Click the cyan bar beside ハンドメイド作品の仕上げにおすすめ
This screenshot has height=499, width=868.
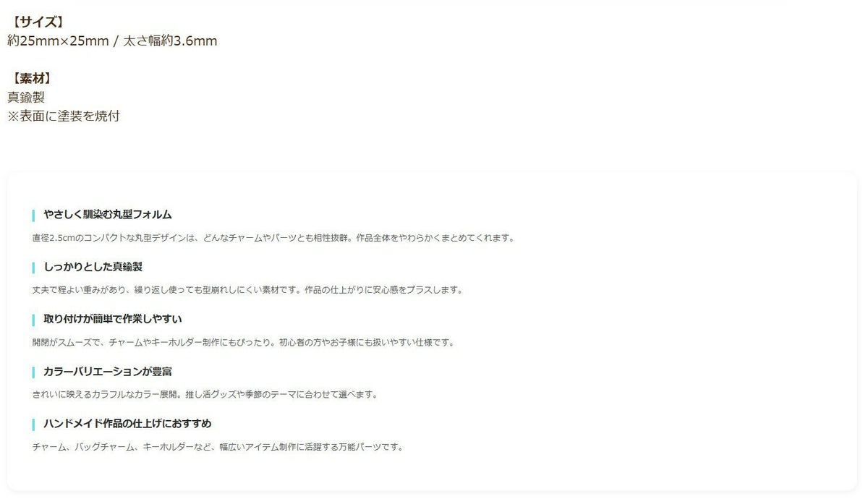(x=33, y=424)
